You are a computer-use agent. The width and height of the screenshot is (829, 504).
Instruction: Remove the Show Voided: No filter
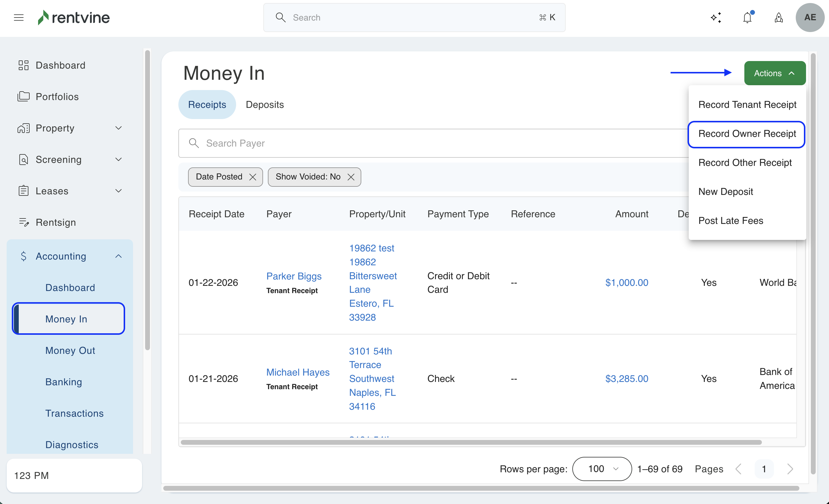[351, 177]
